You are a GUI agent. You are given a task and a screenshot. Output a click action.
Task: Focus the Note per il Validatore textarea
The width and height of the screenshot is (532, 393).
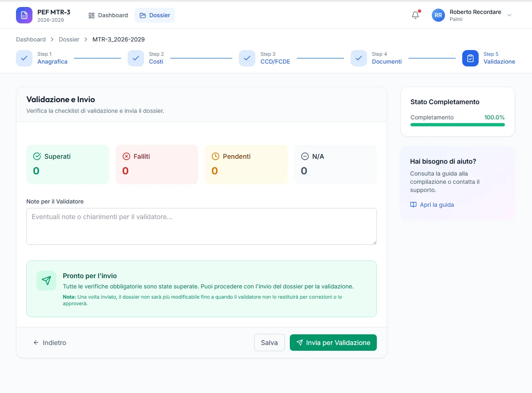(x=202, y=226)
